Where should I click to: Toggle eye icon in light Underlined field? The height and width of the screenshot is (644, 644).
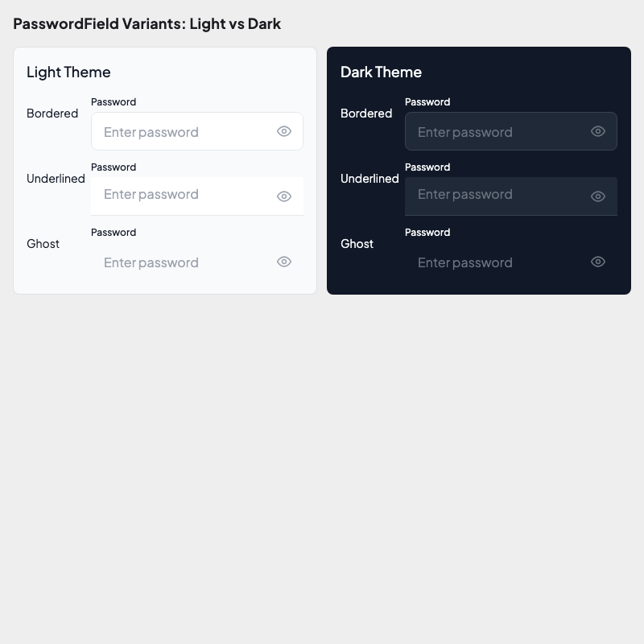point(284,196)
